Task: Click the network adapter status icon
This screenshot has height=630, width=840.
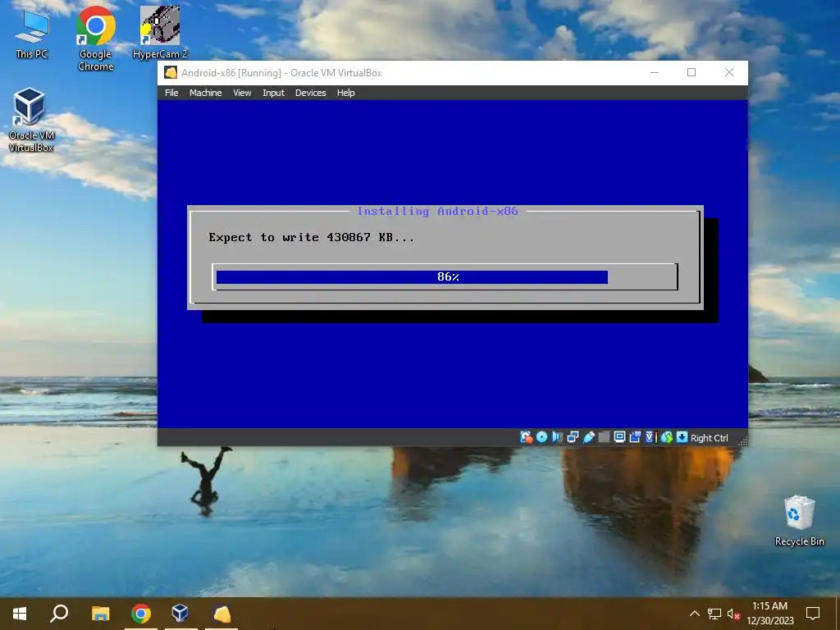Action: tap(573, 437)
